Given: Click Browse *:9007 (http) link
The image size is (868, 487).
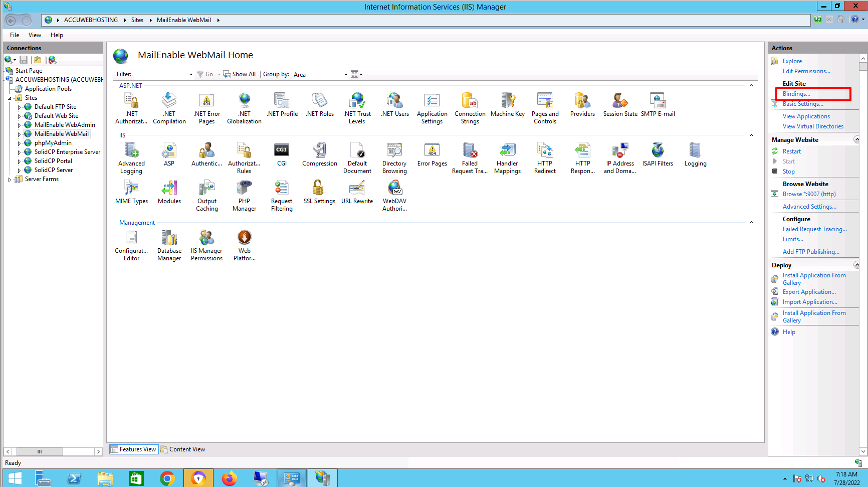Looking at the screenshot, I should point(809,194).
